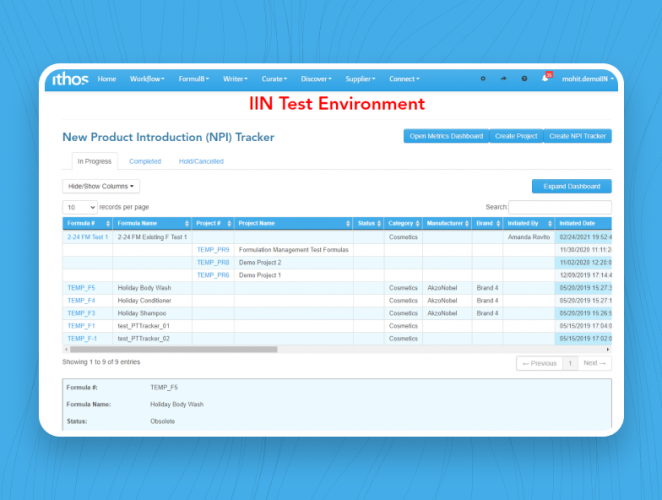
Task: Go to Home in navbar
Action: tap(107, 79)
